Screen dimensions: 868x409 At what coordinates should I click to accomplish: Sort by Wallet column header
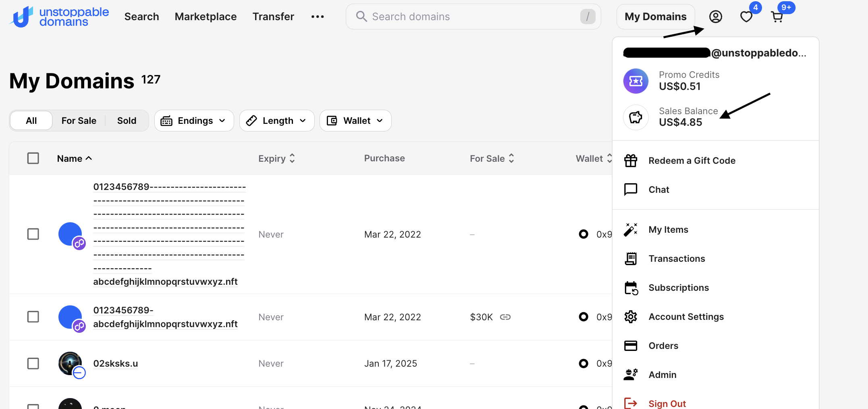point(594,159)
